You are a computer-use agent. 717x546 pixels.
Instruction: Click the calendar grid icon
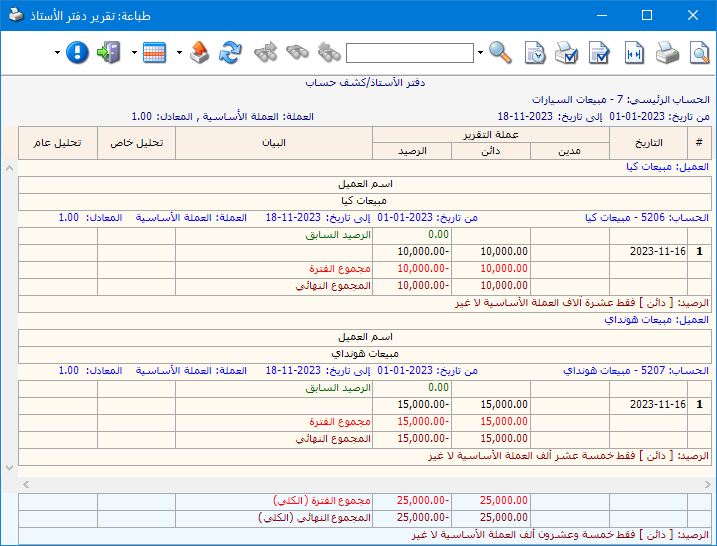pos(154,53)
